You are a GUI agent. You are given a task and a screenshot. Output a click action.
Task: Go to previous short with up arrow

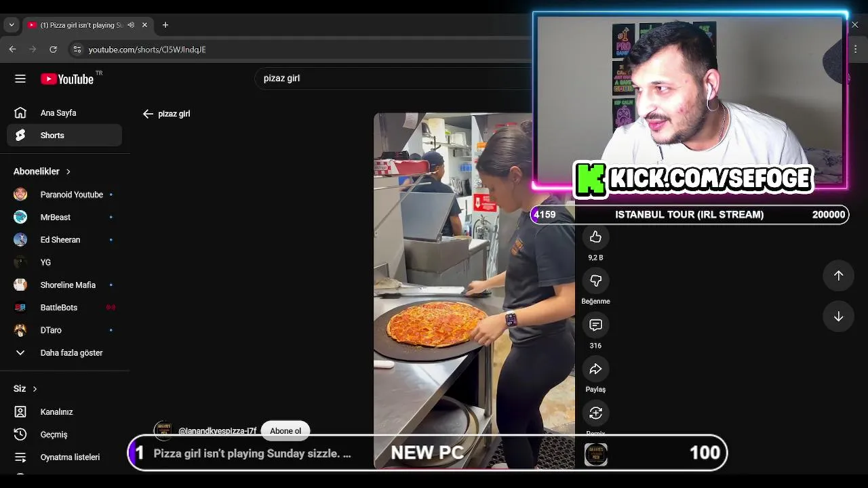(x=838, y=275)
